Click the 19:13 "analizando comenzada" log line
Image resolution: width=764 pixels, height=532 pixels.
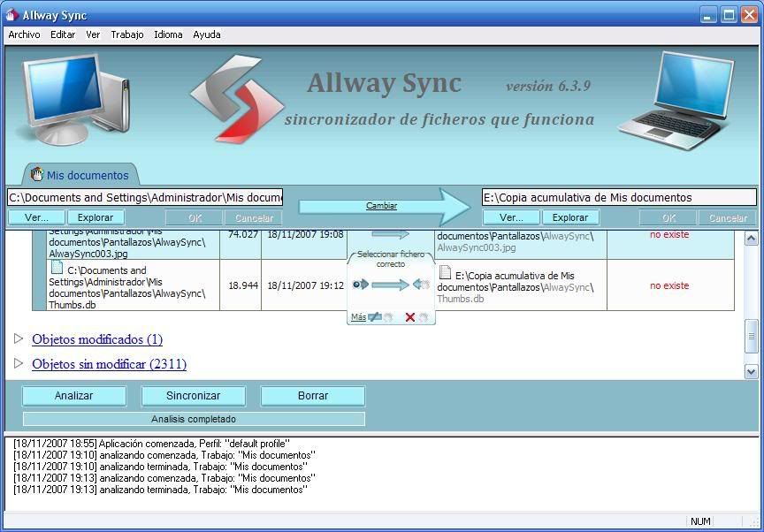click(164, 478)
